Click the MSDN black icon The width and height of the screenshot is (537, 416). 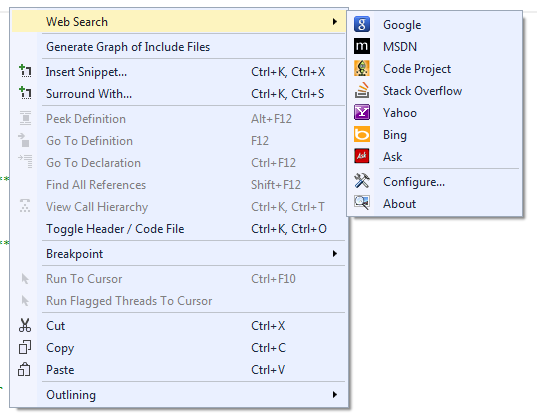[362, 46]
